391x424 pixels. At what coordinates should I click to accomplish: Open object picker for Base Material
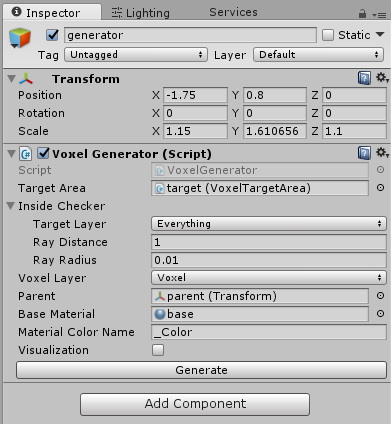coord(380,314)
